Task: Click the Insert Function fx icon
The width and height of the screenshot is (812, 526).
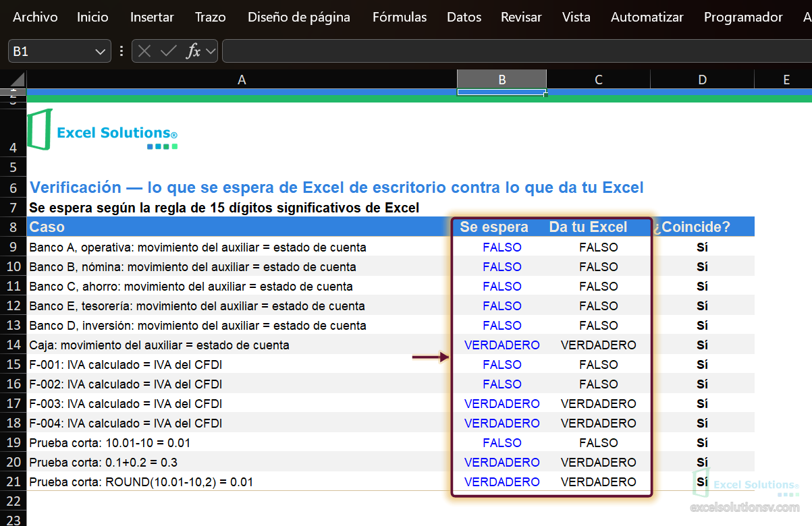Action: tap(193, 51)
